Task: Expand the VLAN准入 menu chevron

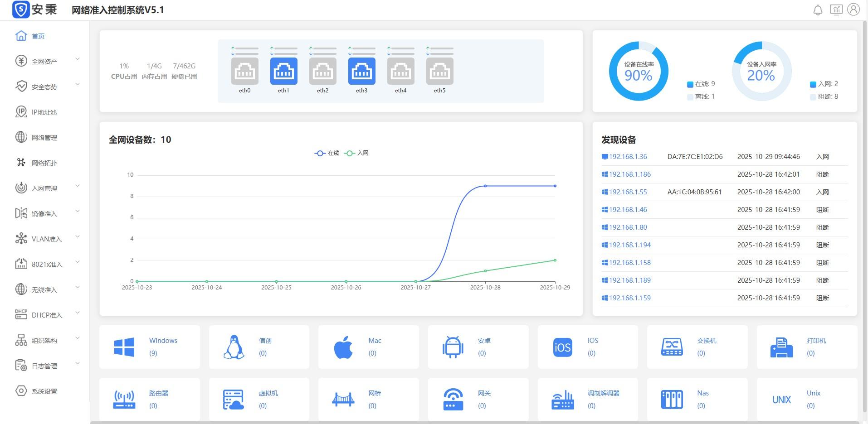Action: tap(78, 236)
